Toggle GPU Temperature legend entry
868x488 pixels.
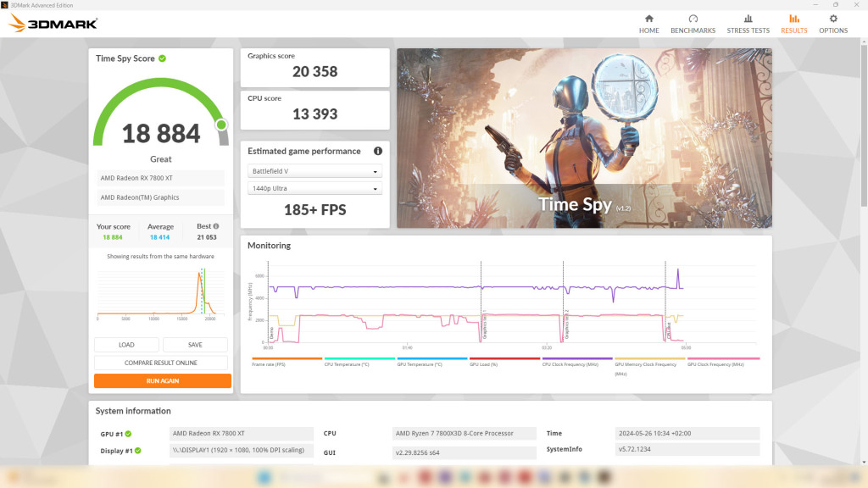pyautogui.click(x=431, y=362)
